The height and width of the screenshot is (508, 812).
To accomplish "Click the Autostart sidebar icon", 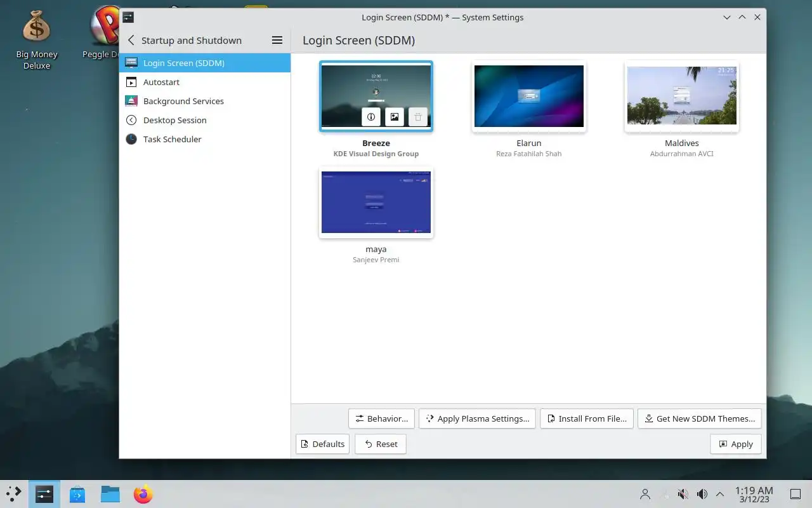I will pos(131,82).
